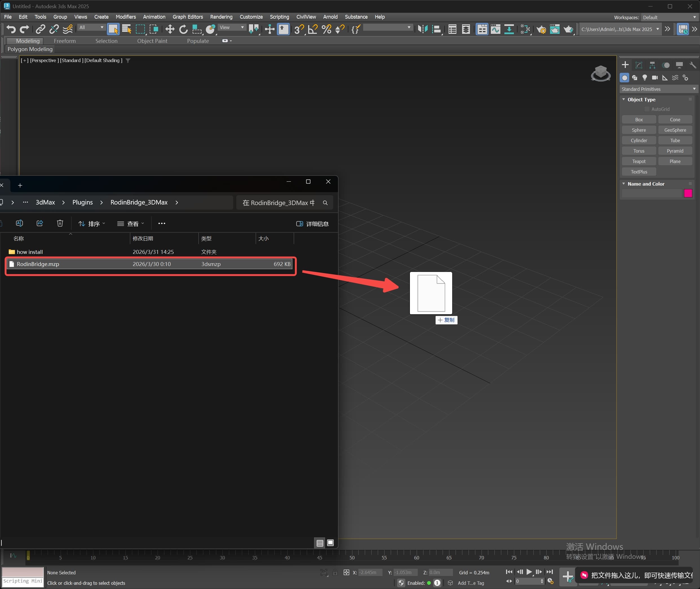Viewport: 700px width, 589px height.
Task: Click the Mirror tool icon
Action: [423, 29]
